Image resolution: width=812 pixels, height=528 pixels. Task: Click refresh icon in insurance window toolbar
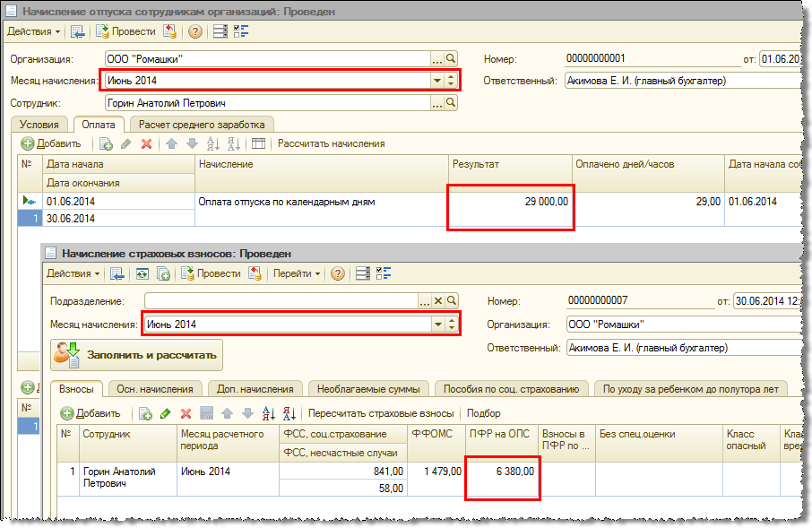point(142,273)
